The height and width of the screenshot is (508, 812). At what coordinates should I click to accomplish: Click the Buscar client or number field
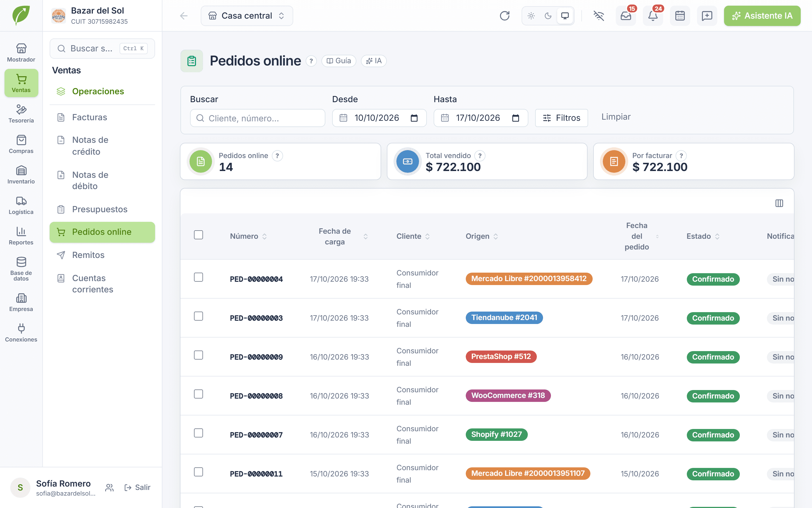click(257, 118)
